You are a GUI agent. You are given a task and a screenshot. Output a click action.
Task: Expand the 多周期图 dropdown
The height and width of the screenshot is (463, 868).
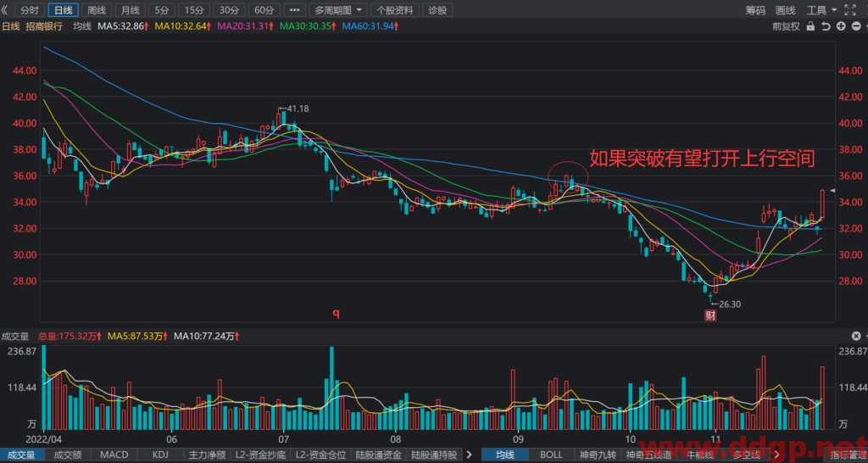pos(338,10)
